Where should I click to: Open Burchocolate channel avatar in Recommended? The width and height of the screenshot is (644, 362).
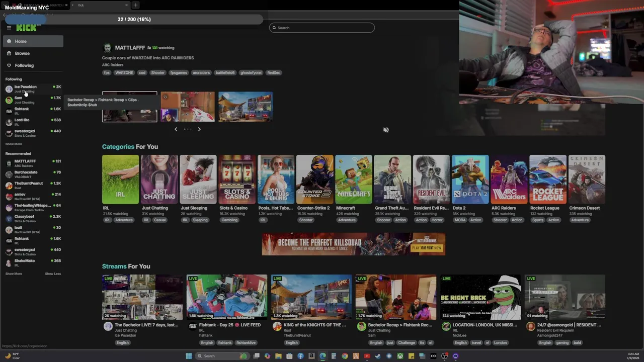[x=9, y=174]
